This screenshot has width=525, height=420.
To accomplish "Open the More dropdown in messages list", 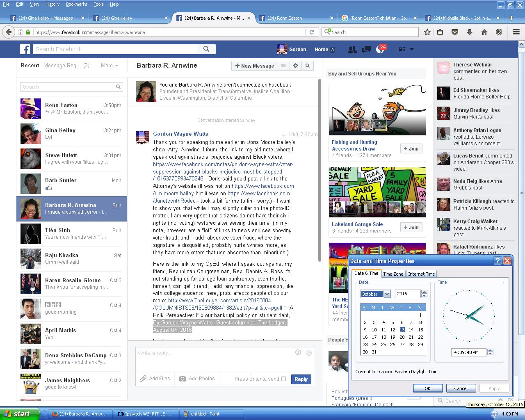I will coord(110,66).
